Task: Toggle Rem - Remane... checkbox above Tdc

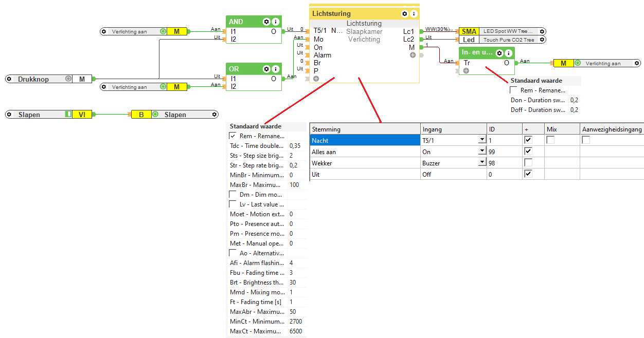Action: click(233, 136)
